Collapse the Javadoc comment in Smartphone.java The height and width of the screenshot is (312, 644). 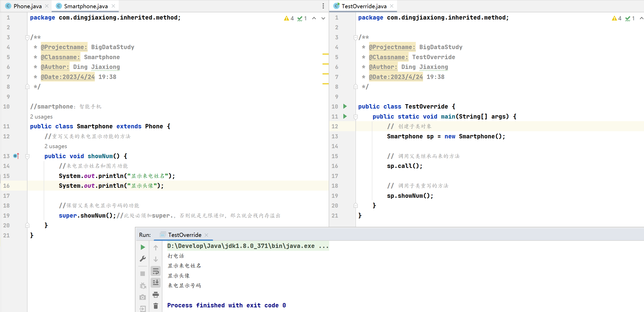(x=27, y=38)
